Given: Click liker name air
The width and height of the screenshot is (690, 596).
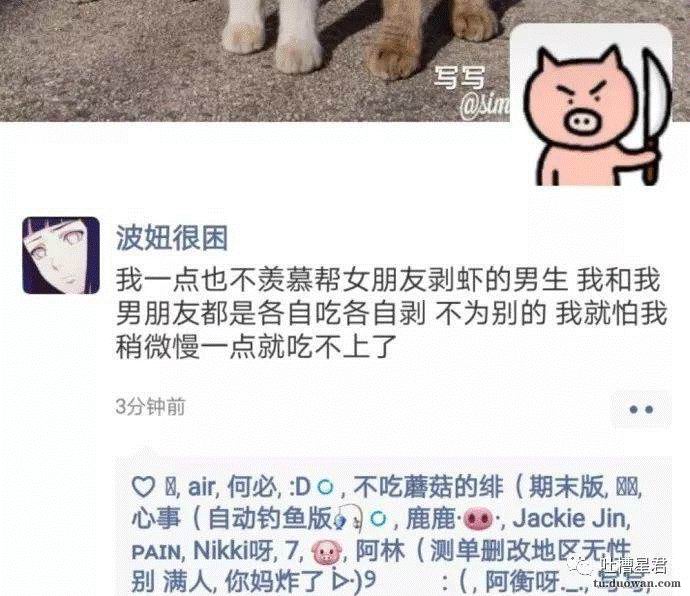Looking at the screenshot, I should [x=202, y=487].
